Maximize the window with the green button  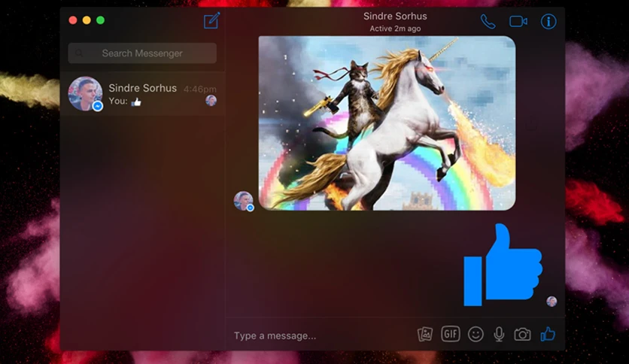[x=100, y=20]
